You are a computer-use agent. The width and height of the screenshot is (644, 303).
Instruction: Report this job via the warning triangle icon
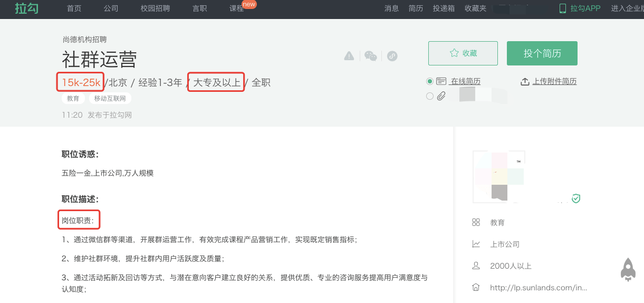coord(349,56)
